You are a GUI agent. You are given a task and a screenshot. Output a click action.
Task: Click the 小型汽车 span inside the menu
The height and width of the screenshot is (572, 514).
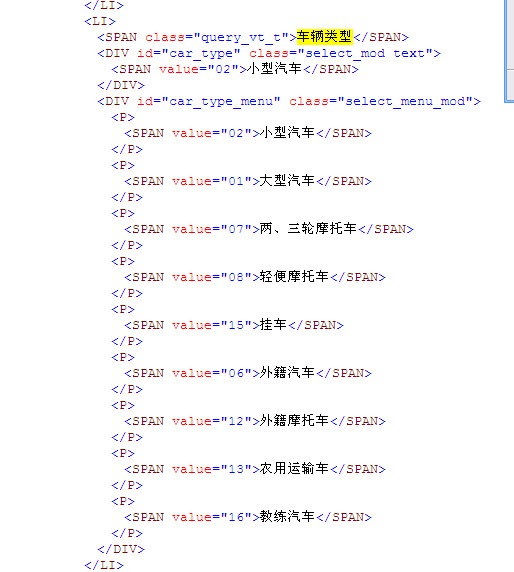pos(248,133)
